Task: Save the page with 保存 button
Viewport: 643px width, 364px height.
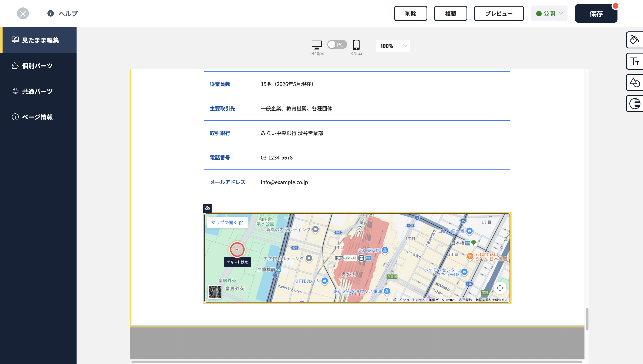Action: tap(596, 14)
